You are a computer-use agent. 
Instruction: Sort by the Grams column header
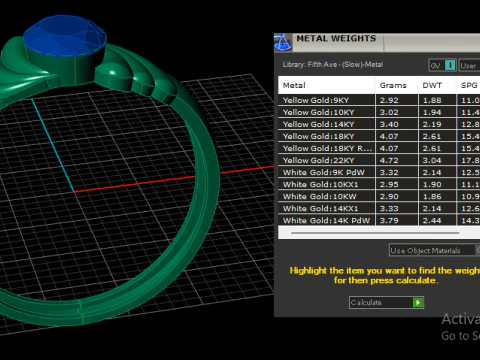tap(396, 85)
